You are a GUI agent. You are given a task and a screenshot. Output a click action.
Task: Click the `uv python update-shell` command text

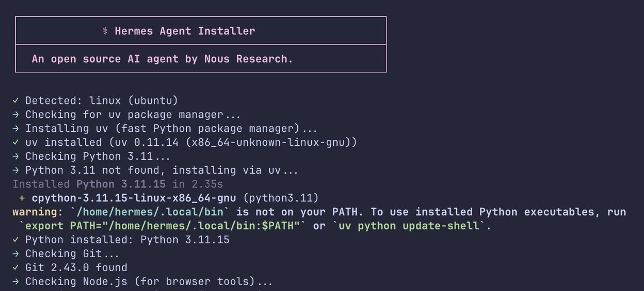[x=409, y=226]
